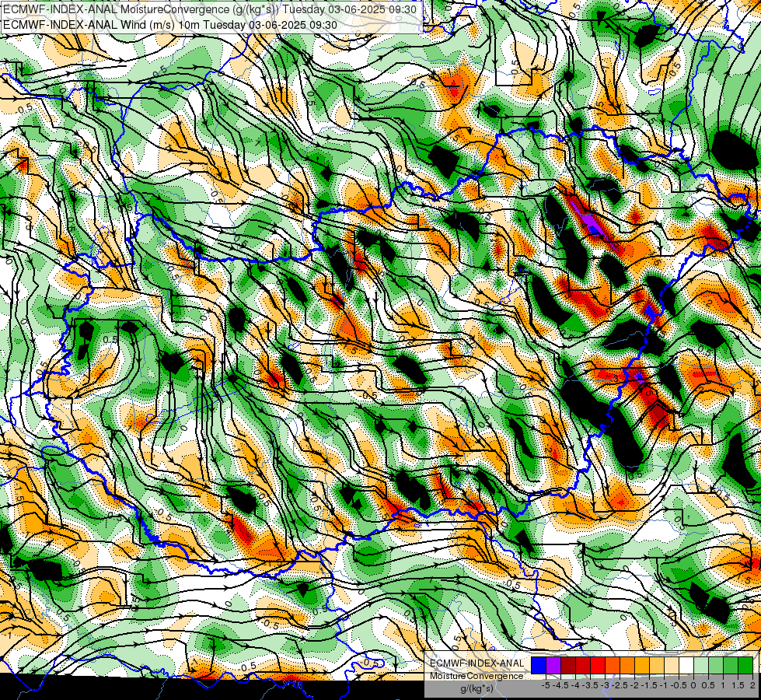Click the light orange swatch between -1.5 and -1
The image size is (761, 700).
click(x=657, y=665)
